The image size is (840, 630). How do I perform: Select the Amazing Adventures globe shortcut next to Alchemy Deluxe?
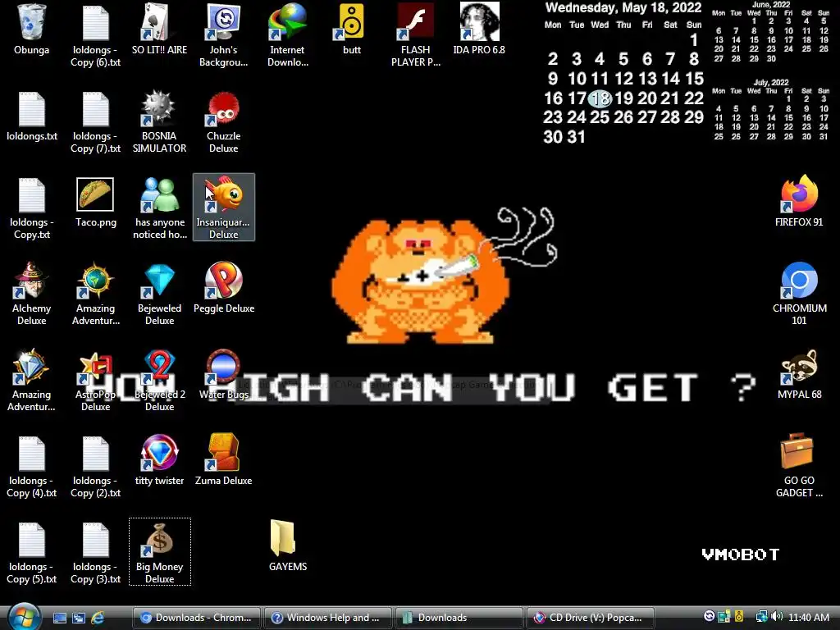[95, 294]
